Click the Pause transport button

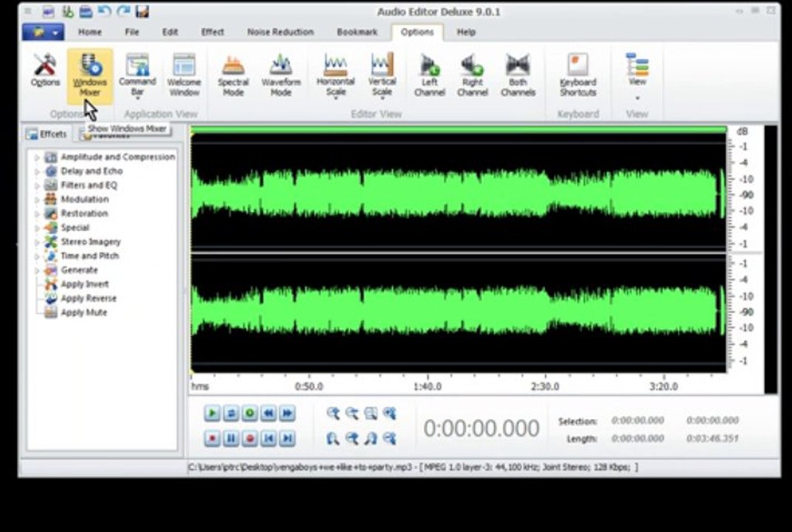[231, 438]
